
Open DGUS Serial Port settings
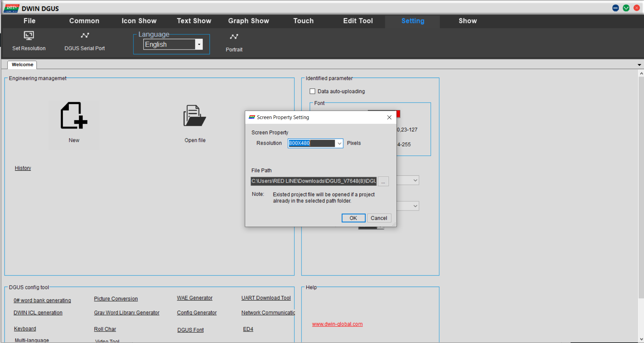click(x=85, y=36)
